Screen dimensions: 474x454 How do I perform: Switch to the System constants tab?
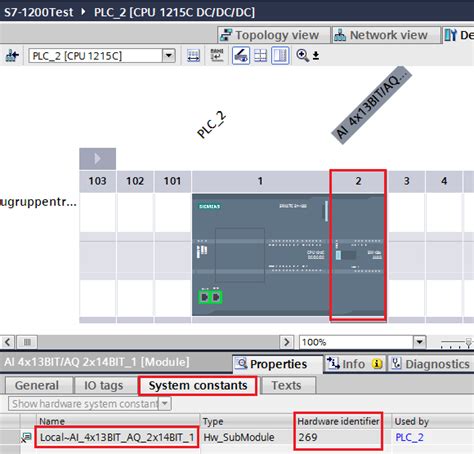click(198, 386)
